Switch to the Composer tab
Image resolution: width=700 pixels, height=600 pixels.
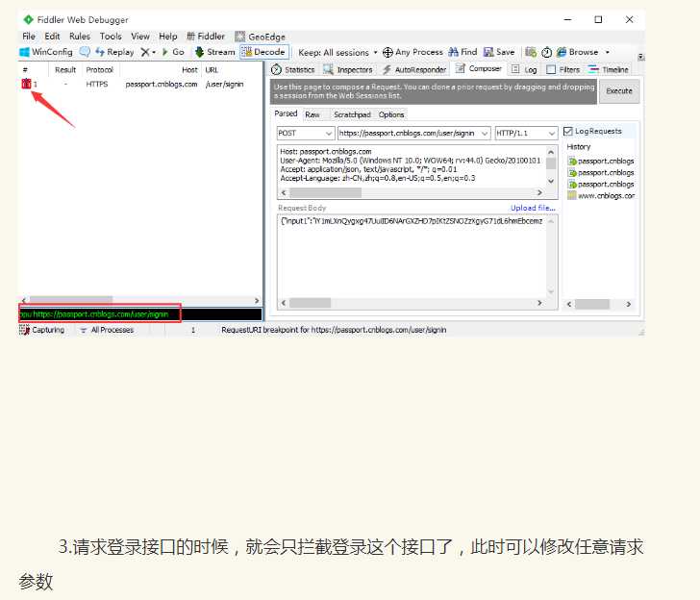[x=478, y=69]
